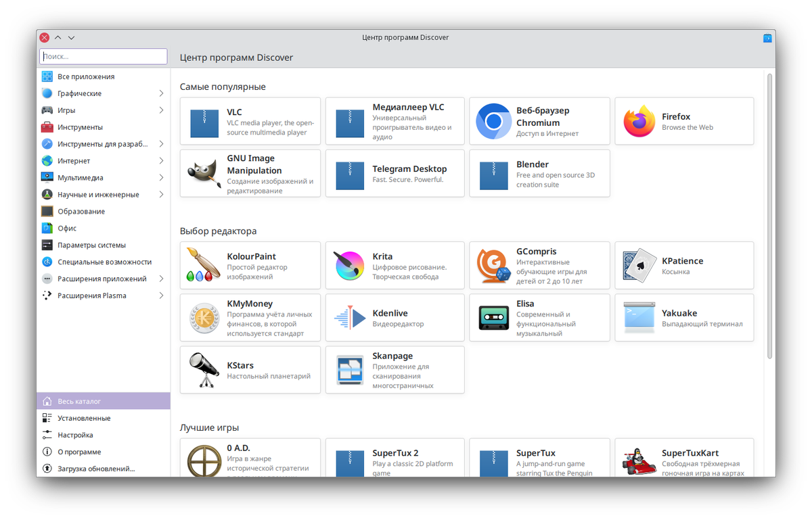This screenshot has width=812, height=520.
Task: Open Весь каталог view
Action: (104, 401)
